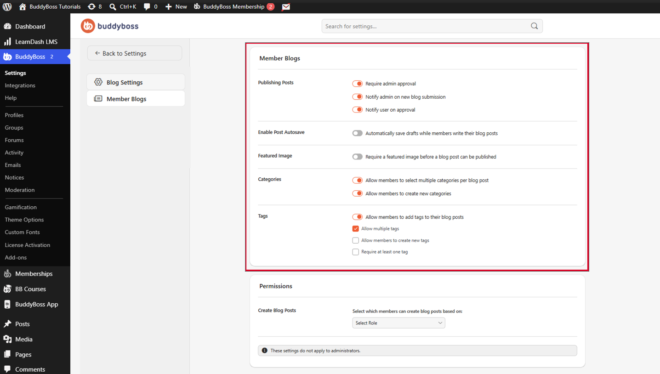The height and width of the screenshot is (374, 660).
Task: Toggle Allow members to select multiple categories
Action: [357, 180]
